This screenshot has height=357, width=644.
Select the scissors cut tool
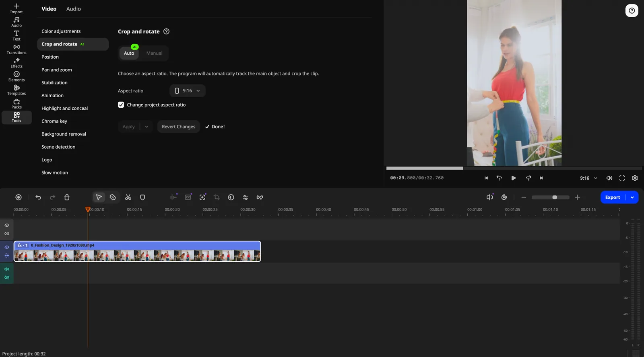click(x=128, y=197)
